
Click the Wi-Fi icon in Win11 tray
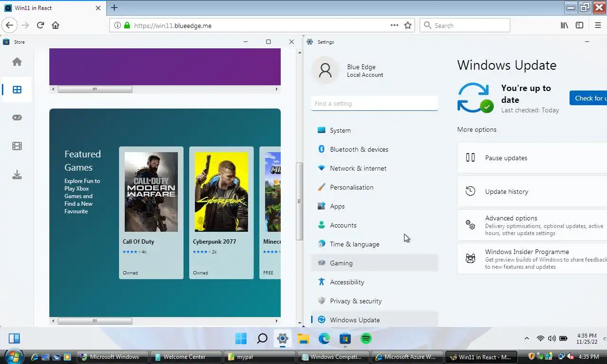[x=540, y=338]
